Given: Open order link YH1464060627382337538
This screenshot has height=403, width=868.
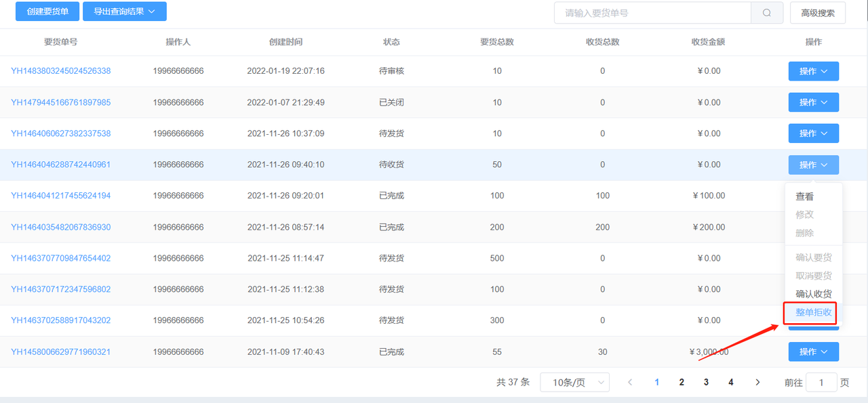Looking at the screenshot, I should tap(61, 133).
